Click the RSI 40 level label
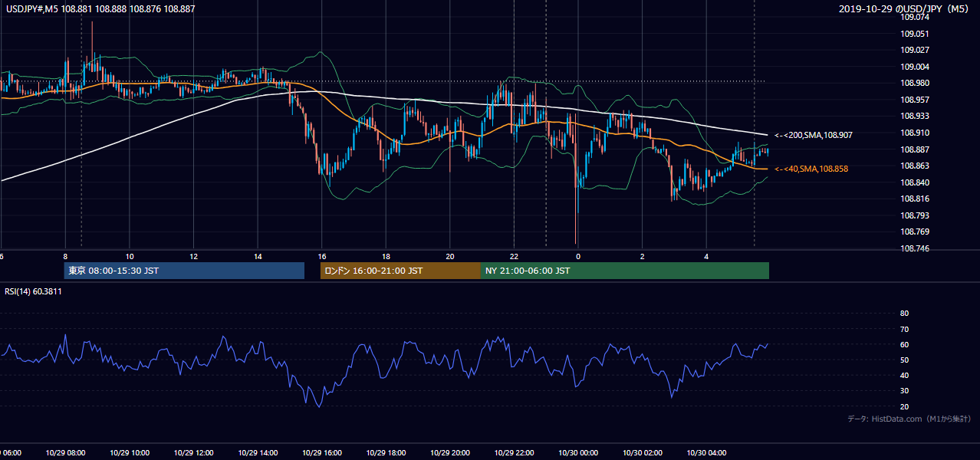Screen dimensions: 980x460 [x=904, y=375]
